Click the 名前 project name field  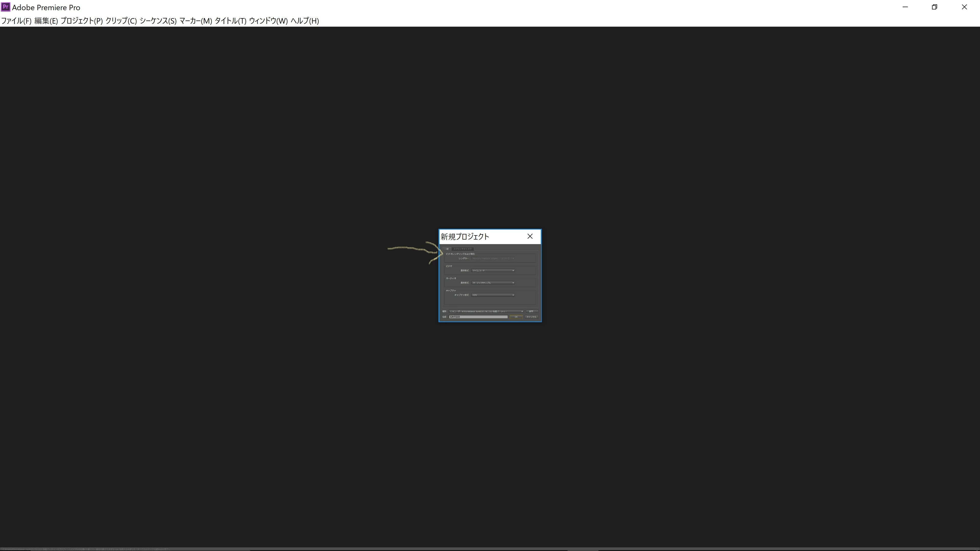point(478,317)
